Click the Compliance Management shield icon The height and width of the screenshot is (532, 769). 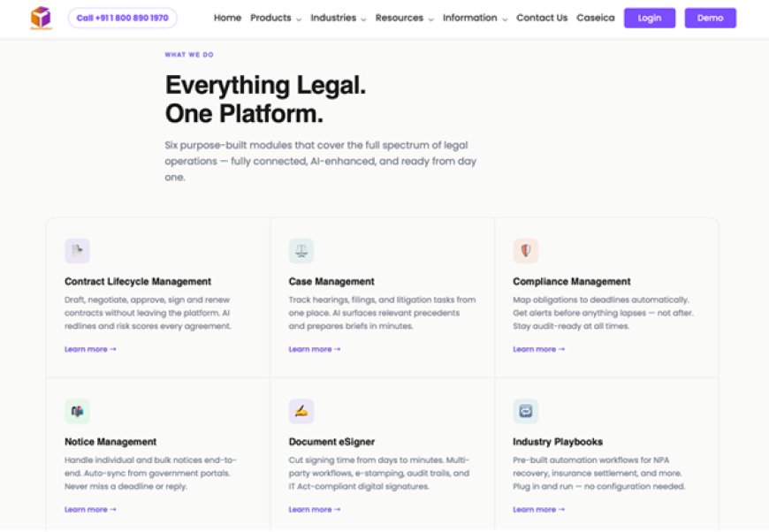click(x=526, y=251)
